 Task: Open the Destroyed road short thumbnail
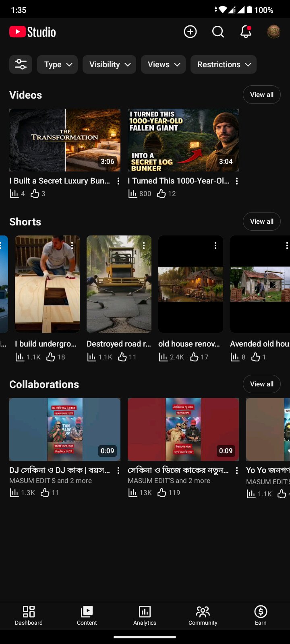click(x=119, y=284)
